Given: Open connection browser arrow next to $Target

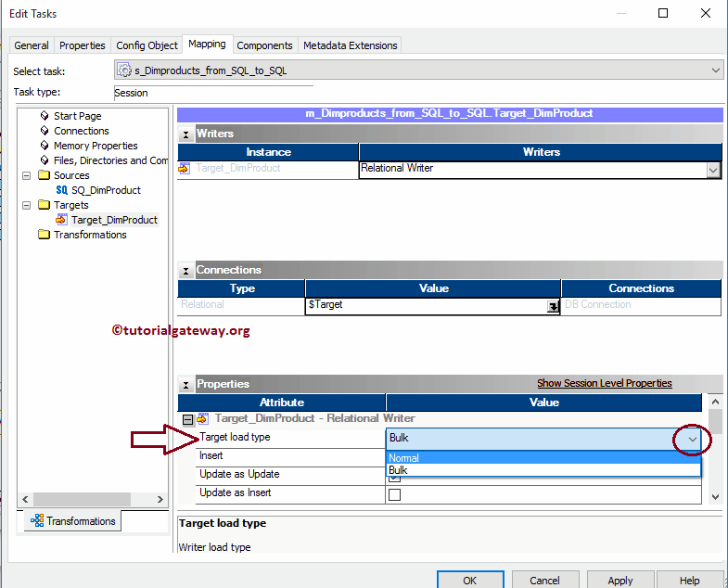Looking at the screenshot, I should 553,305.
